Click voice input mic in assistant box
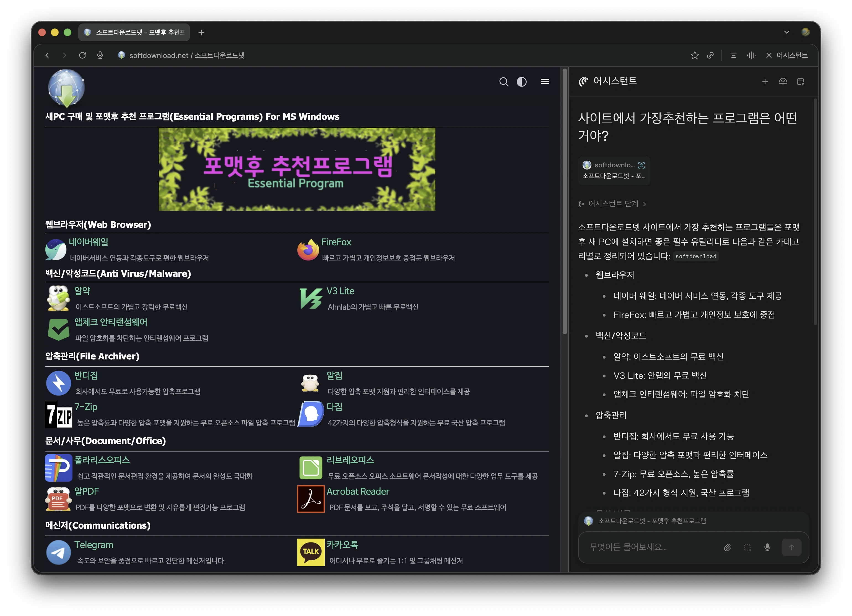 pos(767,547)
